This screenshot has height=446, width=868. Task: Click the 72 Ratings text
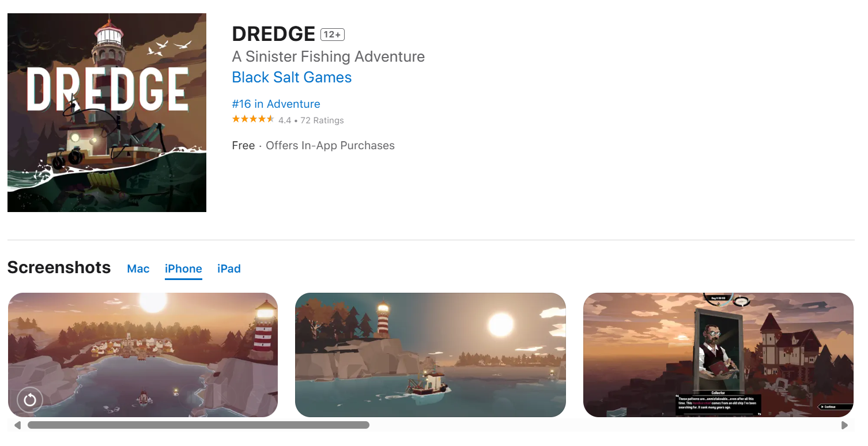[x=322, y=120]
